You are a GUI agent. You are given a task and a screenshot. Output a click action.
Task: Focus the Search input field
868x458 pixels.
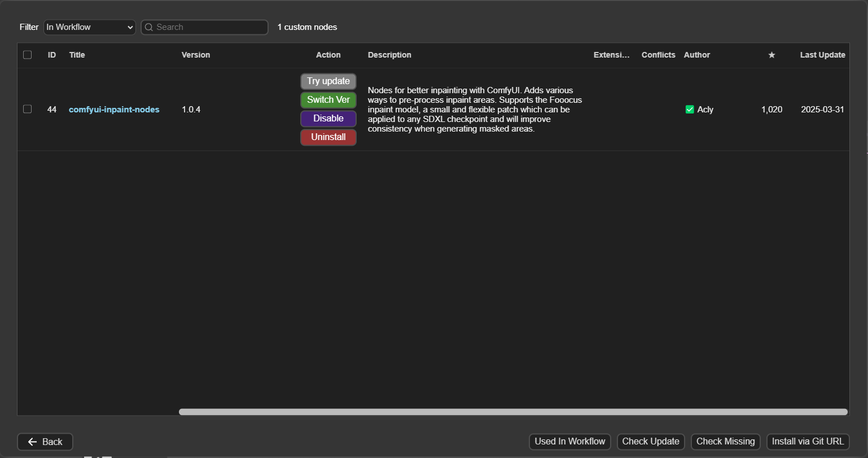pyautogui.click(x=209, y=27)
